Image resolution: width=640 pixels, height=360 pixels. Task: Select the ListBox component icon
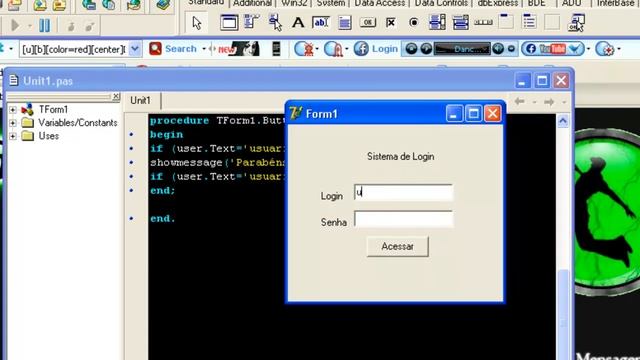tap(437, 22)
